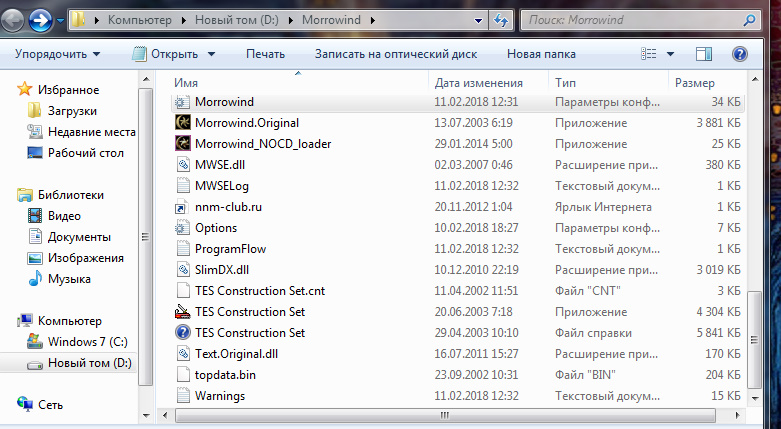Image resolution: width=781 pixels, height=429 pixels.
Task: Click the 'Сеть' network icon
Action: (25, 404)
